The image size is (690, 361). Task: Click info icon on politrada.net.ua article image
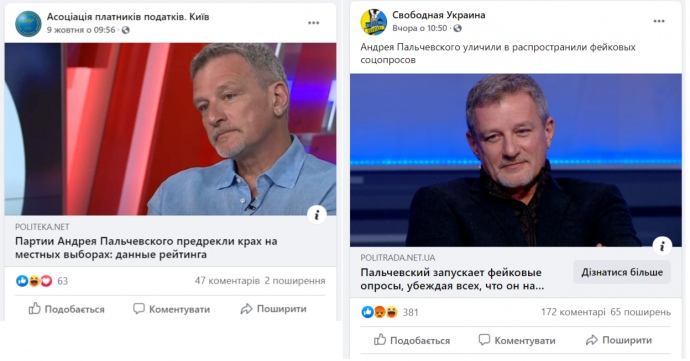662,246
